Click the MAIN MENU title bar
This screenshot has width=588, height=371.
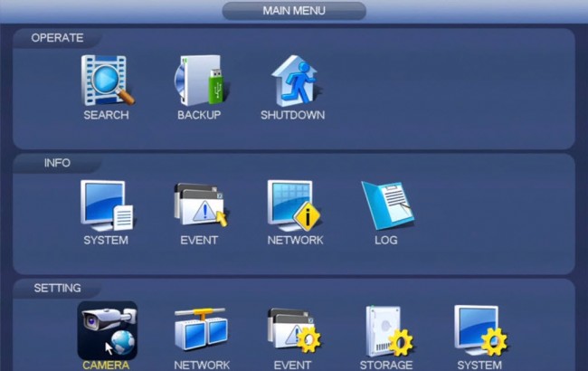tap(294, 11)
